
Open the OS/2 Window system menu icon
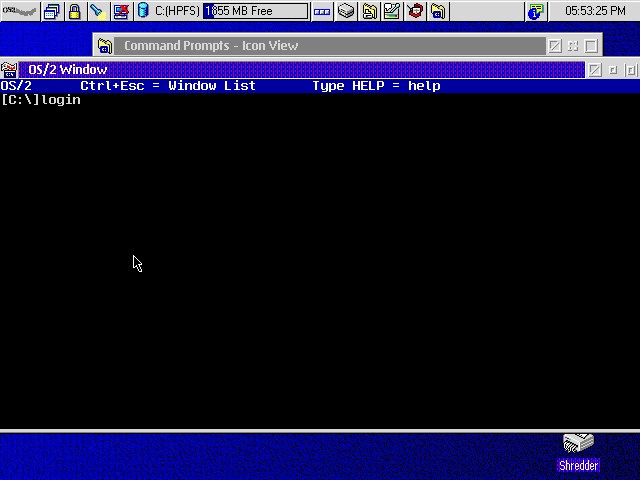[x=9, y=70]
